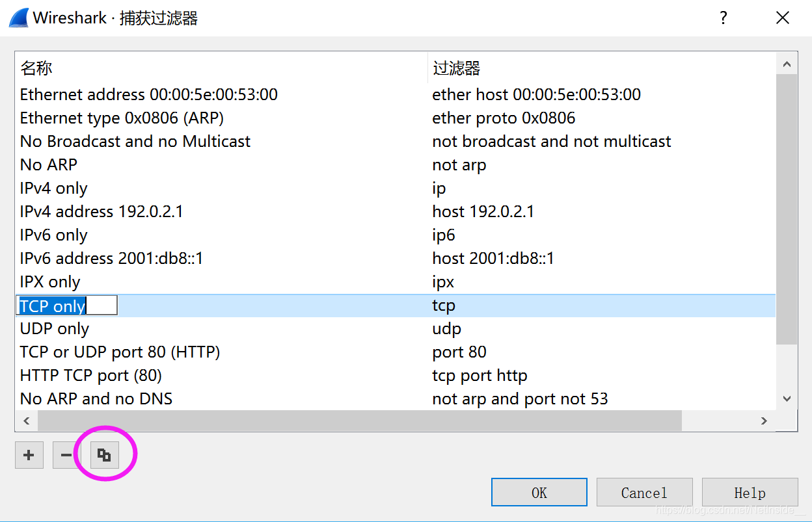The image size is (812, 522).
Task: Close the capture filter dialog
Action: click(x=783, y=18)
